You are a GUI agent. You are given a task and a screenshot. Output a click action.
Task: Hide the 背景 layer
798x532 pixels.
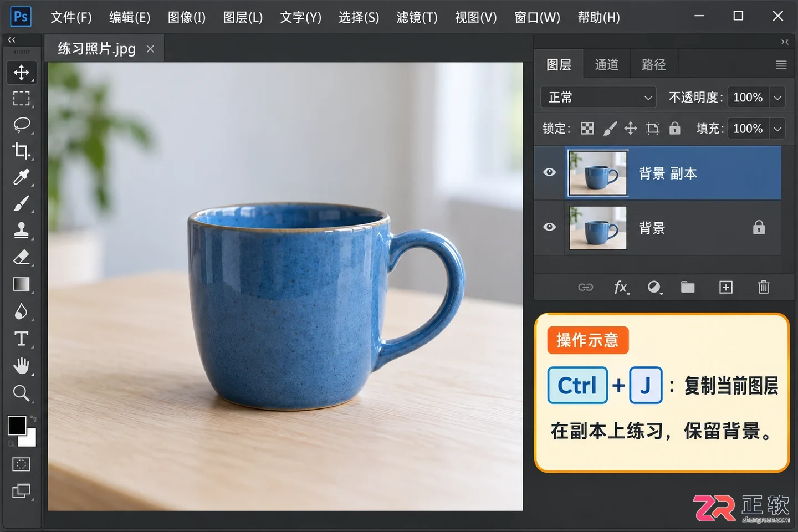549,227
